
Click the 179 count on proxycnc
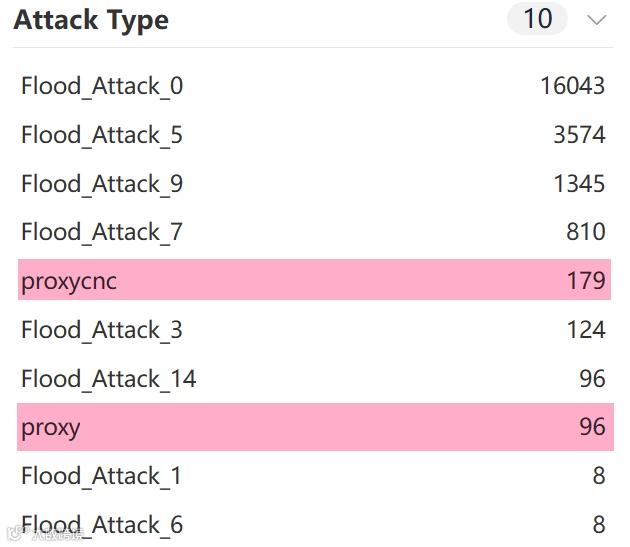tap(586, 280)
